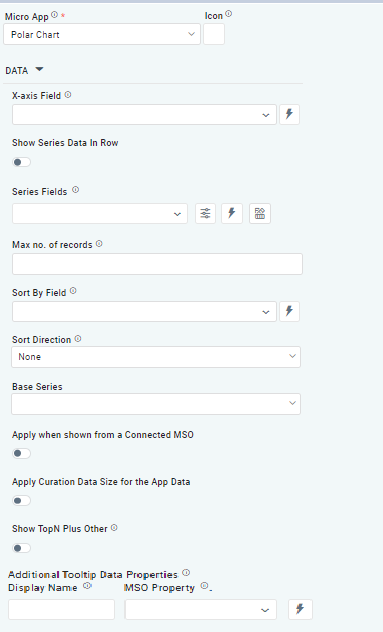Screen dimensions: 383x632
Task: Collapse the DATA section arrow
Action: [39, 69]
